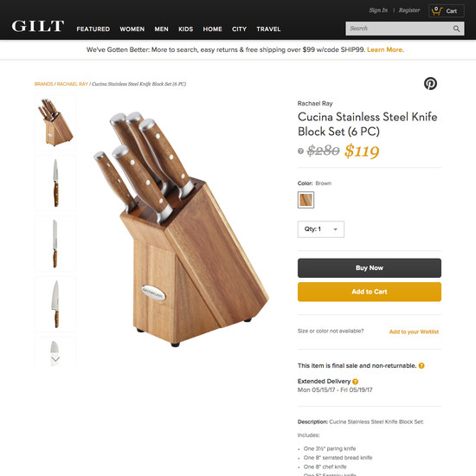Click the search magnifier icon
This screenshot has height=476, width=476.
tap(456, 29)
